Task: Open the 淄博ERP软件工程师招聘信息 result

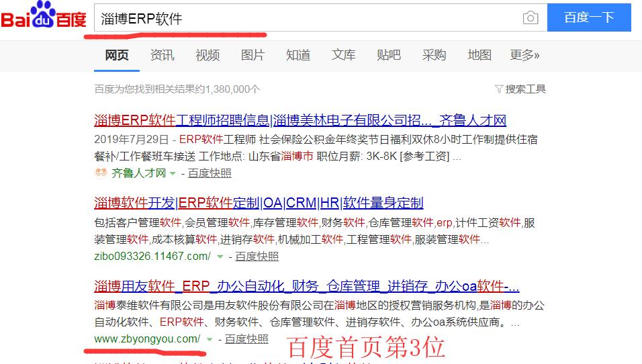Action: coord(300,120)
